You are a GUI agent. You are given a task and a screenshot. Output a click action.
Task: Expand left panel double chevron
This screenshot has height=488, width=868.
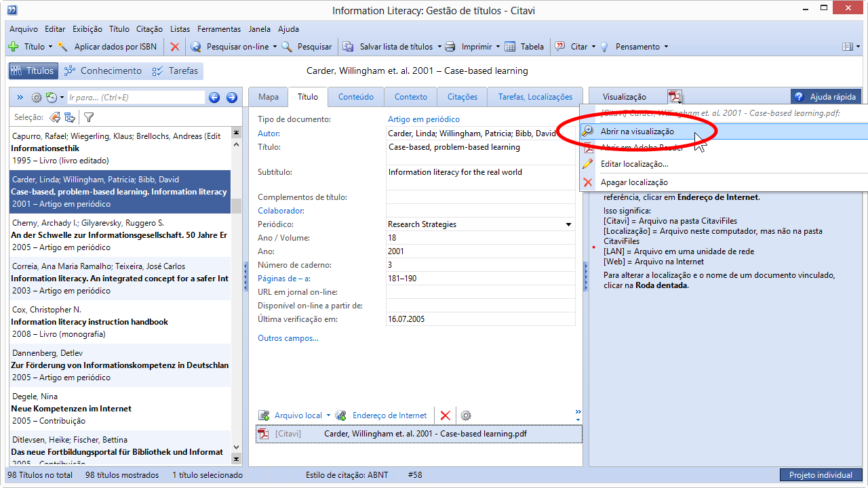click(x=20, y=98)
